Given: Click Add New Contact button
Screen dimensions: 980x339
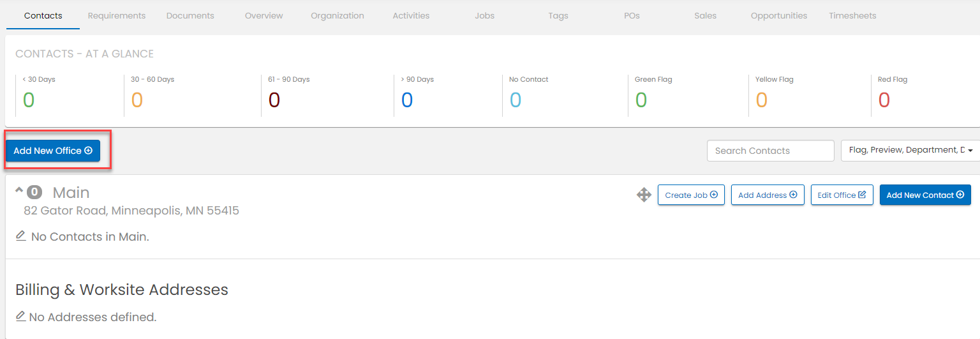Looking at the screenshot, I should tap(924, 195).
